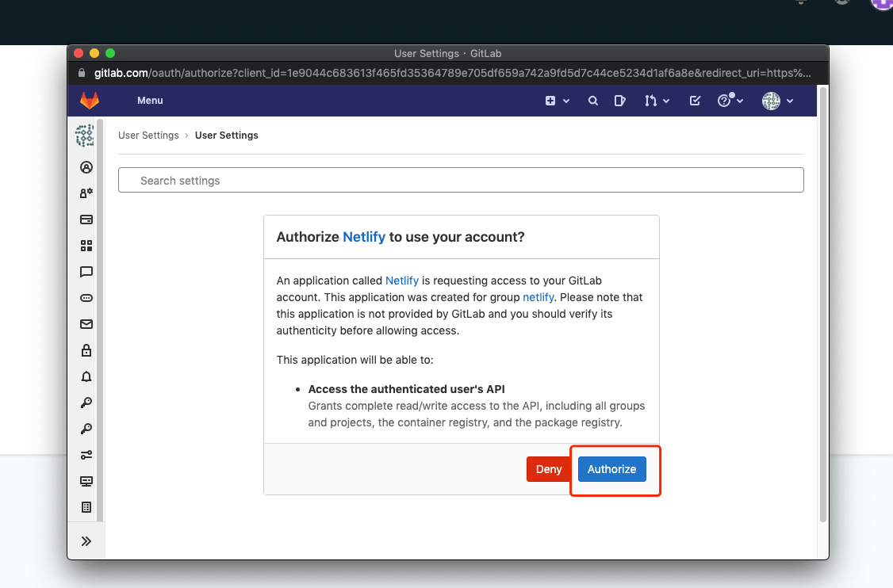Open Profile settings sidebar icon
The height and width of the screenshot is (588, 893).
pyautogui.click(x=86, y=167)
